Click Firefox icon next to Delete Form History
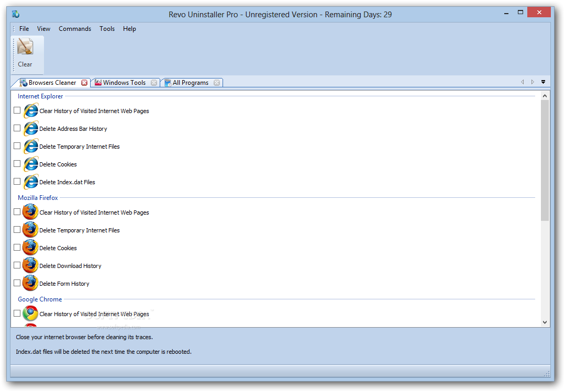565x392 pixels. coord(30,283)
